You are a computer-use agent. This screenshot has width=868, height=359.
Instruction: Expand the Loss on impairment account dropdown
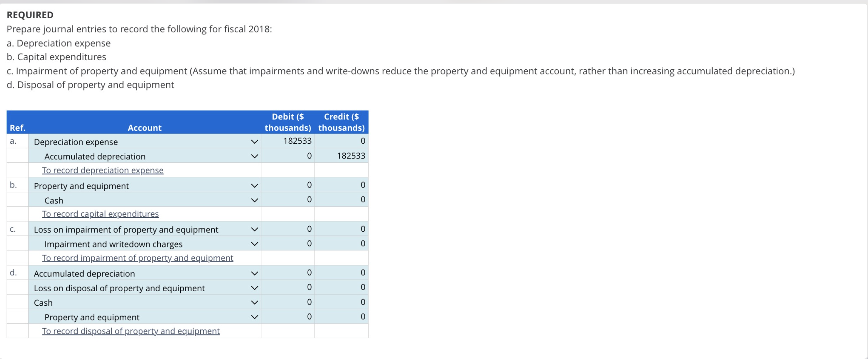click(254, 229)
